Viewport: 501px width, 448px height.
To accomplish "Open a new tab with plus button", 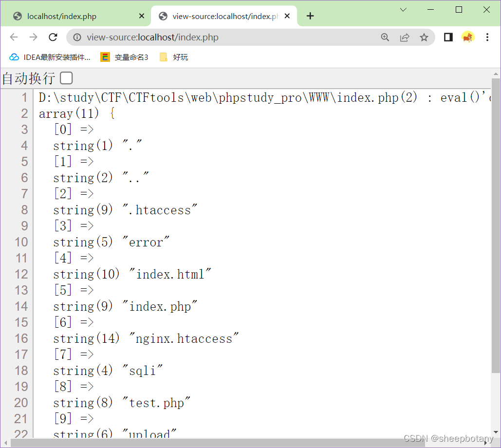I will 310,16.
